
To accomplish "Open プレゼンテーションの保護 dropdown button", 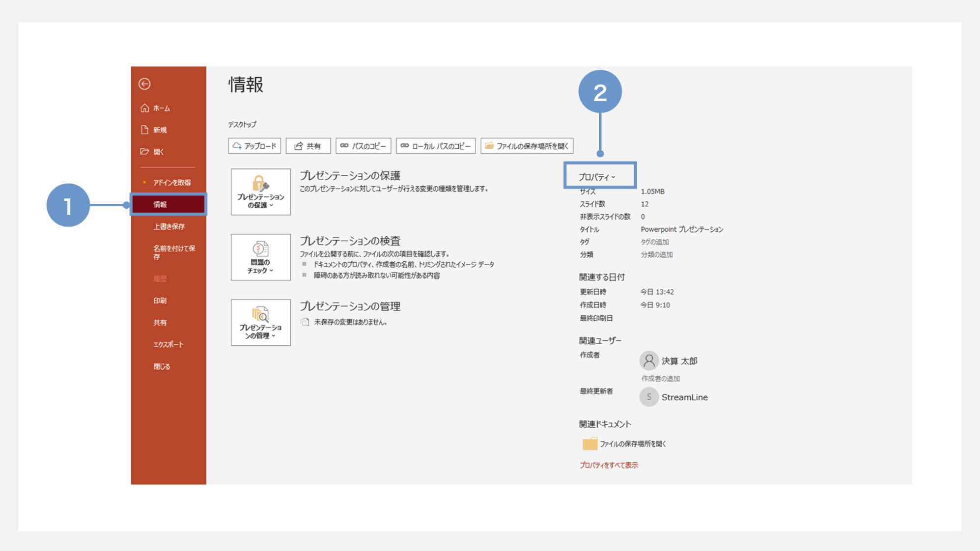I will coord(260,192).
